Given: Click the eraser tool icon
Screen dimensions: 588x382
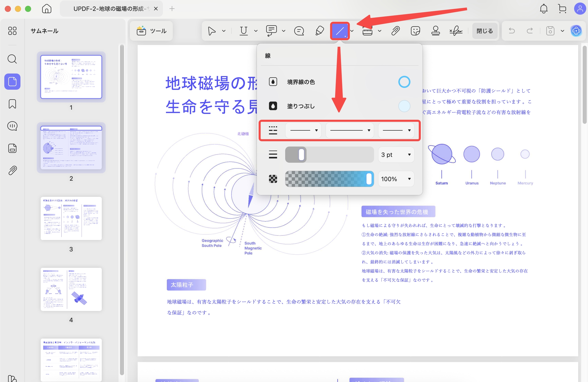Looking at the screenshot, I should tap(320, 31).
